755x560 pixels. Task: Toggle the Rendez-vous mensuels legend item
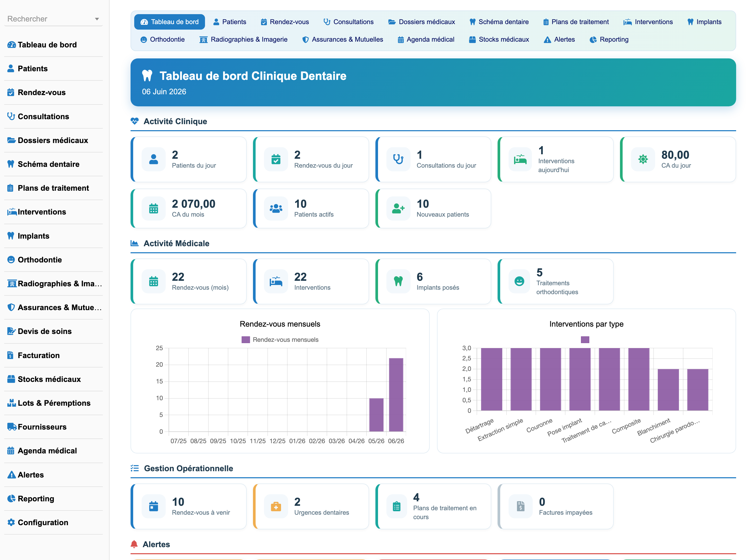point(280,340)
